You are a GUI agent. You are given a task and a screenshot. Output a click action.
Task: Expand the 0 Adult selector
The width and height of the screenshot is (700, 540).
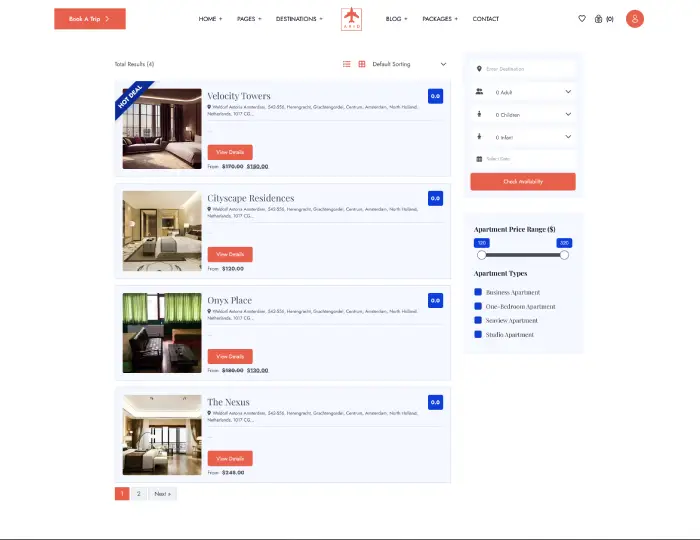pyautogui.click(x=523, y=92)
